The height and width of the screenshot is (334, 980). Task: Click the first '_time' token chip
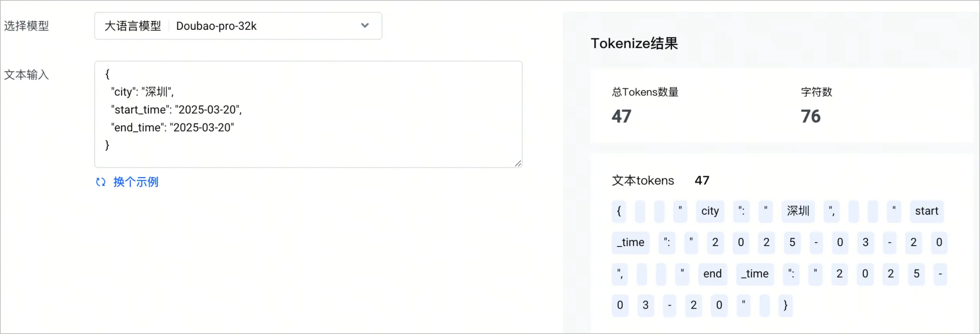pos(631,242)
